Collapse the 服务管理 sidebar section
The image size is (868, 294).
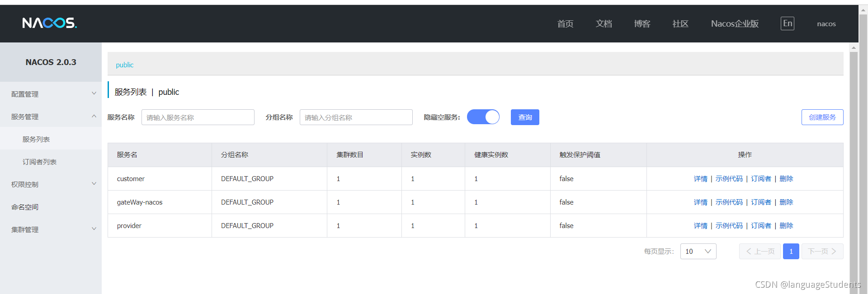click(x=51, y=117)
